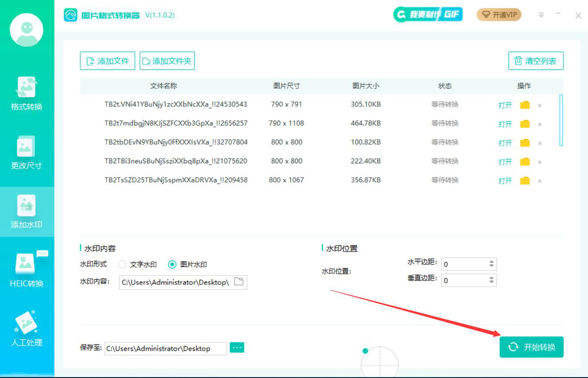This screenshot has height=378, width=588.
Task: Click the 保存至 path input field
Action: click(166, 349)
